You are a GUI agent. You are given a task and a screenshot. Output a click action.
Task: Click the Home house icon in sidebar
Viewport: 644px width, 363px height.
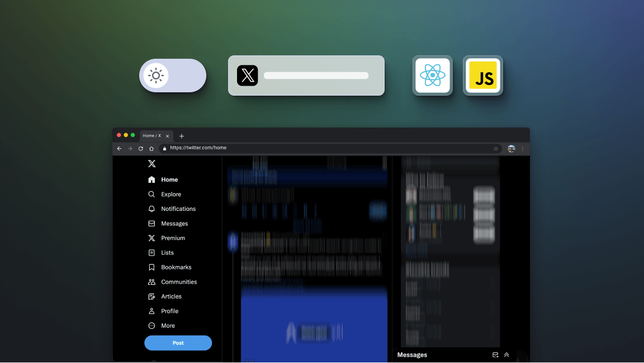tap(151, 180)
